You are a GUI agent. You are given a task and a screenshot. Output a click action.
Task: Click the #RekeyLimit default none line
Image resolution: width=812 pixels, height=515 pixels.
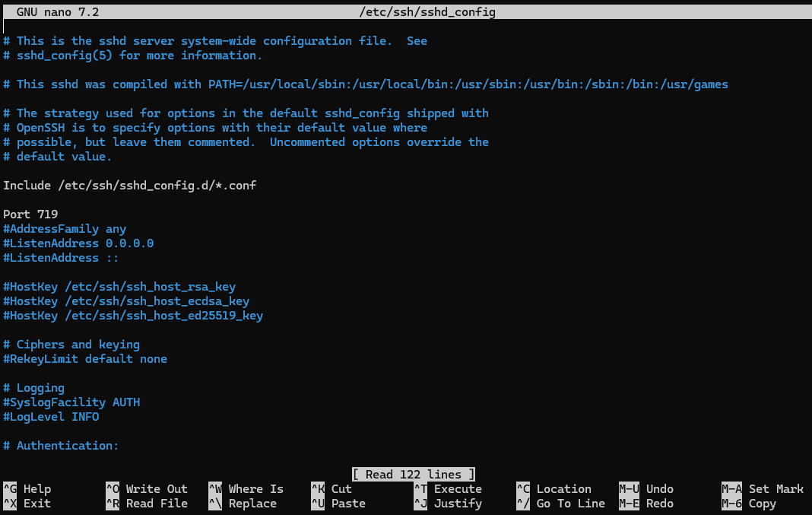pyautogui.click(x=85, y=359)
